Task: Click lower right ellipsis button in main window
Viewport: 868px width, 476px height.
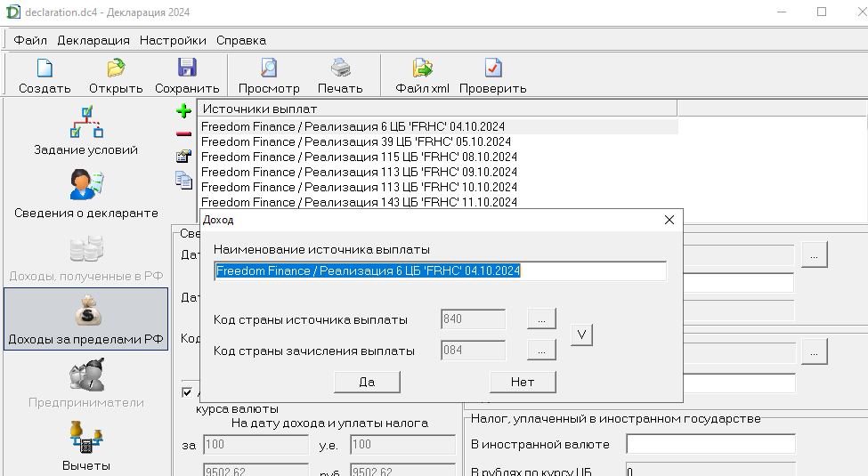Action: pos(814,351)
